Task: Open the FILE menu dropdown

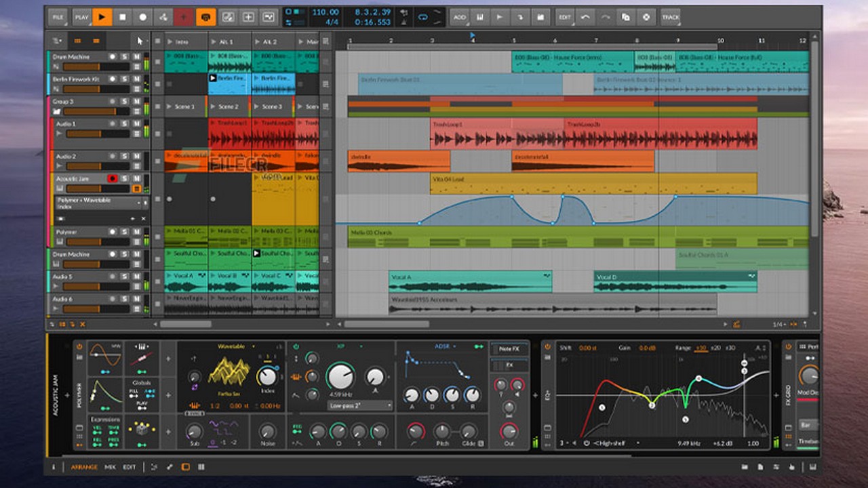Action: [58, 16]
